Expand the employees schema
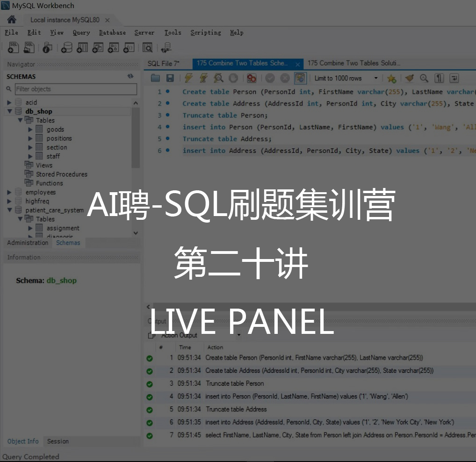Image resolution: width=476 pixels, height=462 pixels. click(x=9, y=192)
